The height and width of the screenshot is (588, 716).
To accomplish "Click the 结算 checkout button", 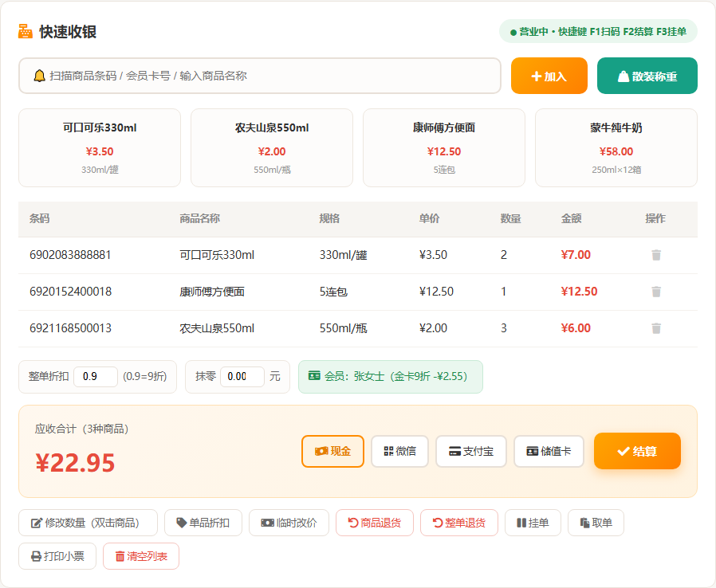I will [637, 451].
